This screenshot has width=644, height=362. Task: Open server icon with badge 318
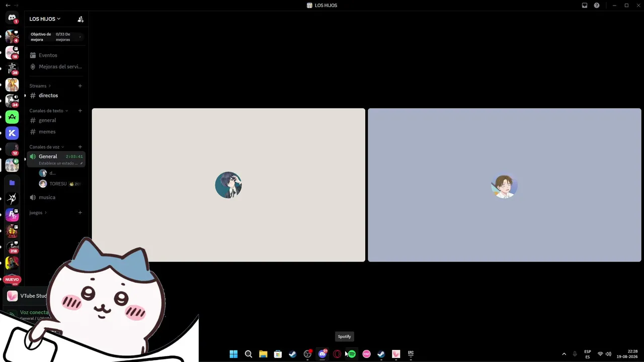click(x=12, y=247)
